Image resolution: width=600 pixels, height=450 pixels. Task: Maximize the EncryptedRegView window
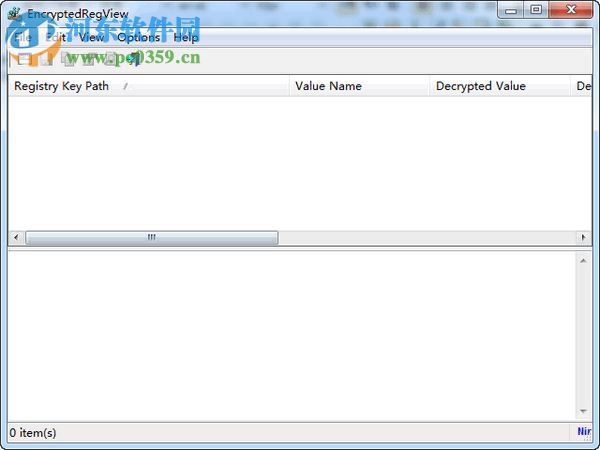coord(536,10)
